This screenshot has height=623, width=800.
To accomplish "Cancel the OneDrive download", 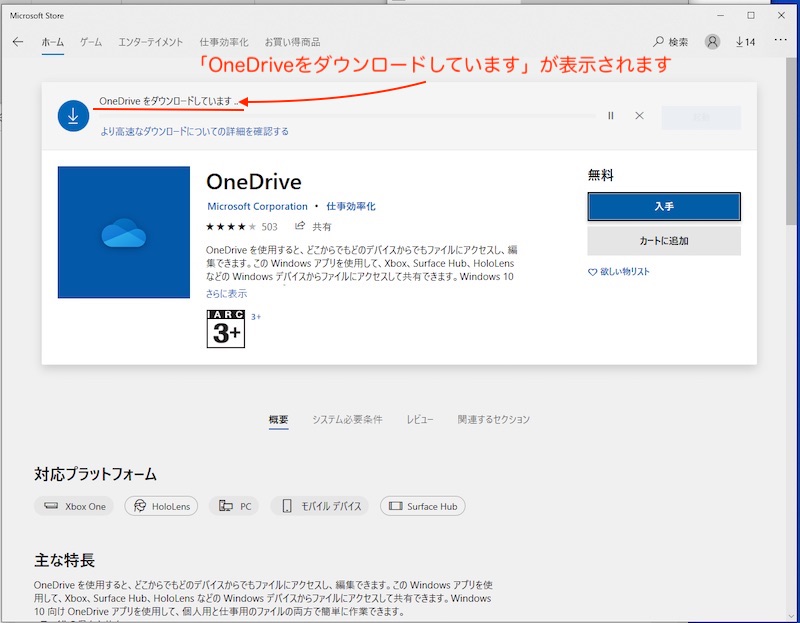I will [x=639, y=116].
